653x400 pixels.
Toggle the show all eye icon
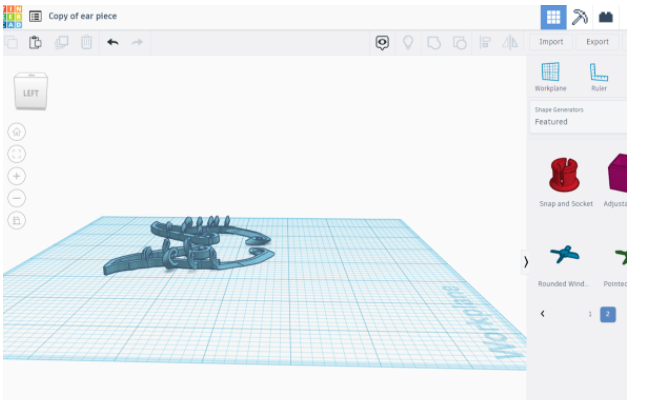click(382, 42)
